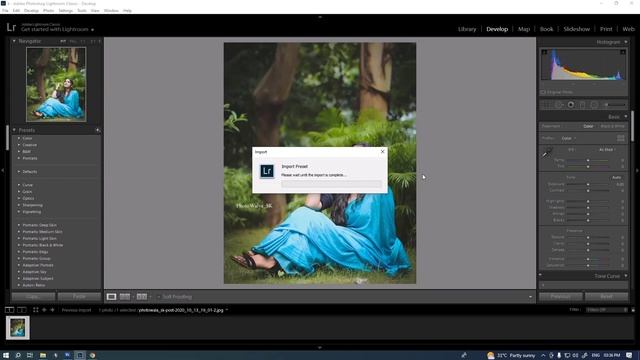Select the crop overlay tool in the tool strip
640x360 pixels.
click(547, 105)
